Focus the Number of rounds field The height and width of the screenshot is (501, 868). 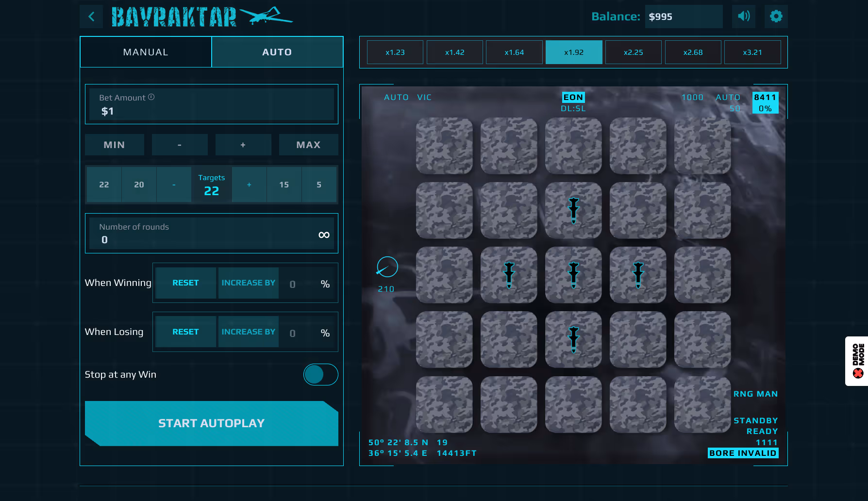tap(212, 234)
